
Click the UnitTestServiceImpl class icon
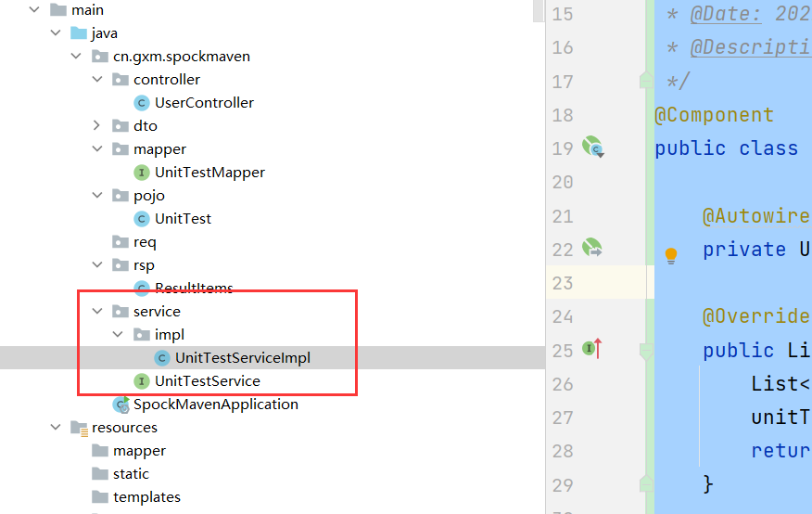(x=162, y=357)
